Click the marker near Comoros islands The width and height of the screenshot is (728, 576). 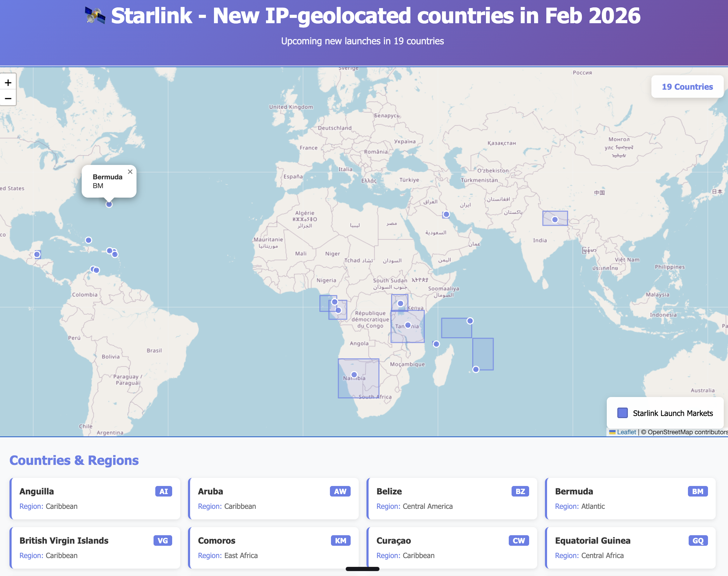click(x=436, y=344)
